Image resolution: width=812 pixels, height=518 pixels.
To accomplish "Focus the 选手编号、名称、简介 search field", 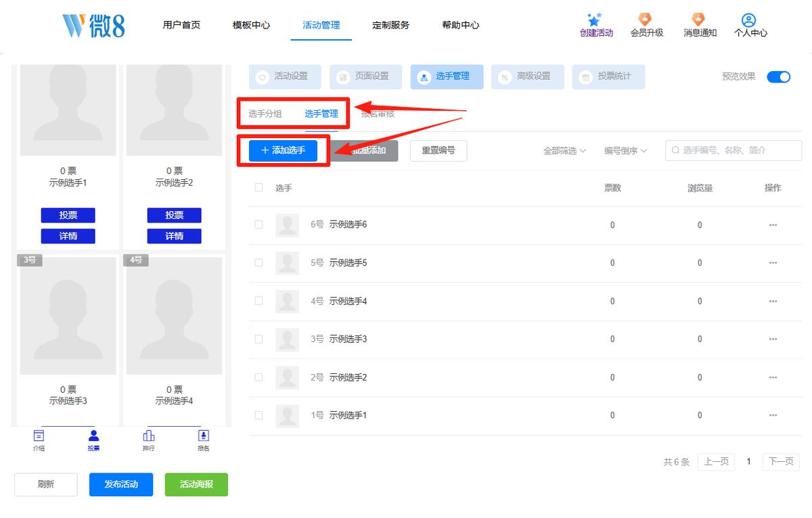I will click(x=734, y=150).
